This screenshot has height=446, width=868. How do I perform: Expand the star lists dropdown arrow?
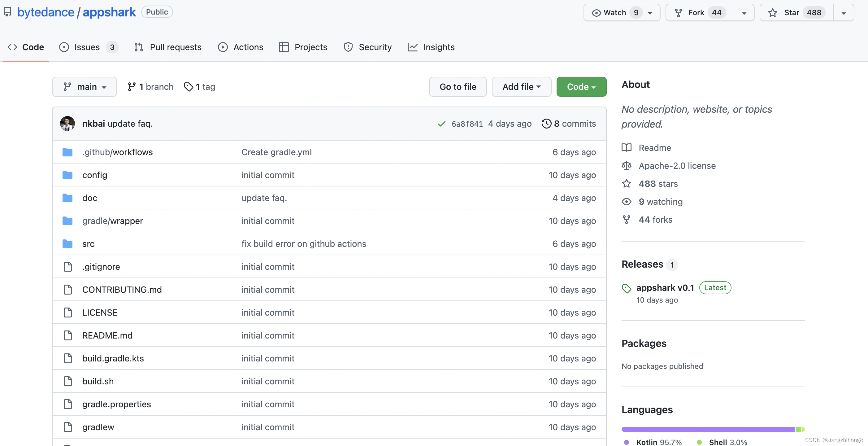[x=844, y=13]
